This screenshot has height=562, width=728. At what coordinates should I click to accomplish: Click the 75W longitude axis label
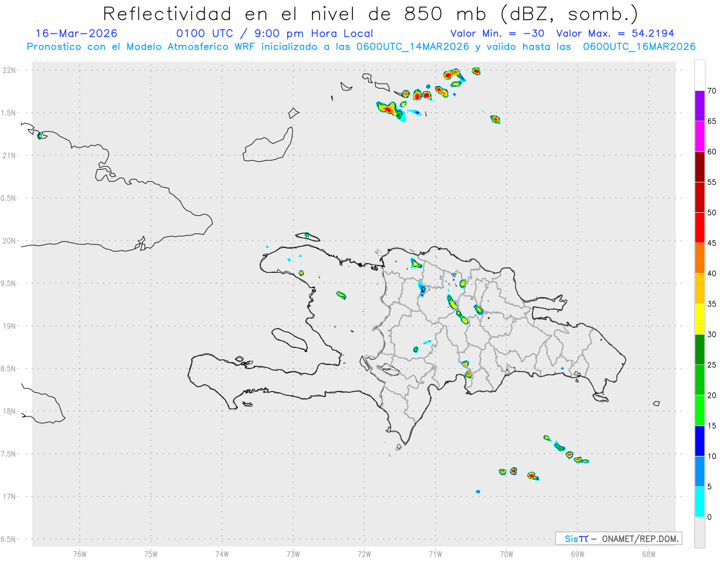click(x=151, y=554)
